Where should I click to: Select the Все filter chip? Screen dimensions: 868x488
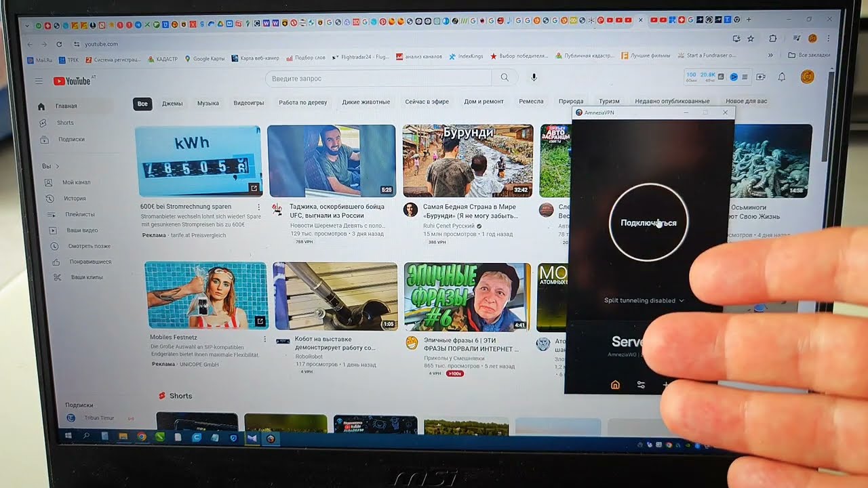(142, 104)
